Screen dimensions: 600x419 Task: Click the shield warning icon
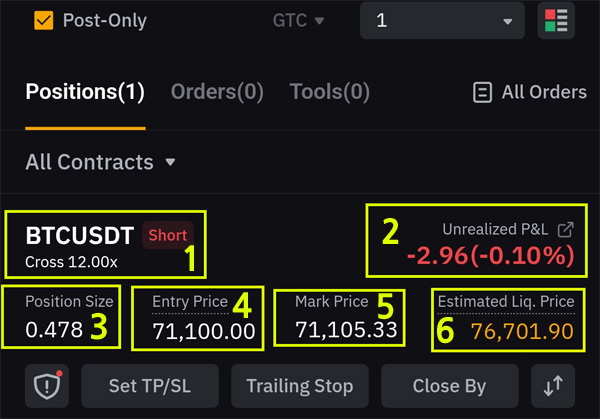[47, 386]
